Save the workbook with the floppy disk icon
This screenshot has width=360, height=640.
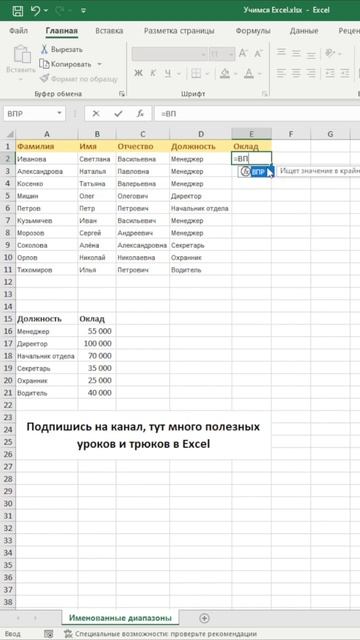[x=18, y=10]
